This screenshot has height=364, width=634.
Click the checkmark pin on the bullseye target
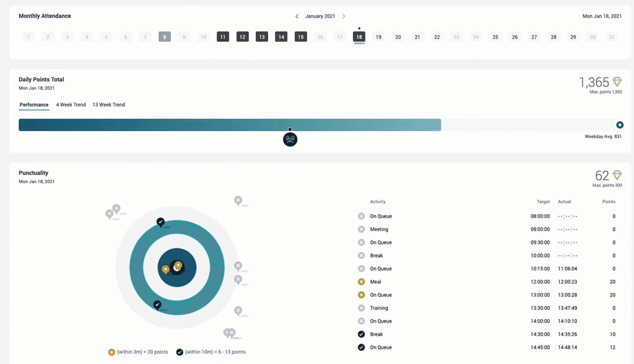[x=160, y=223]
